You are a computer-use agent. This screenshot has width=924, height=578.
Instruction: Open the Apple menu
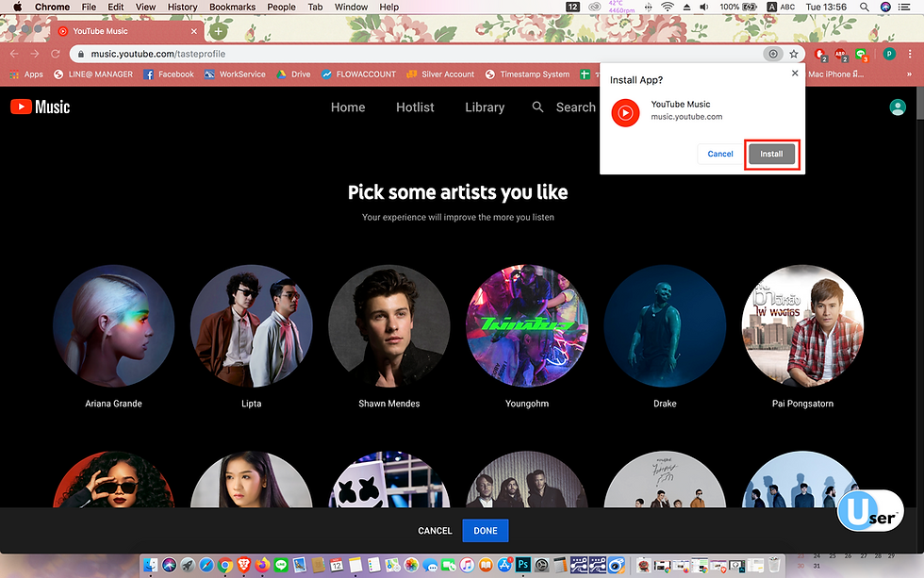tap(17, 7)
